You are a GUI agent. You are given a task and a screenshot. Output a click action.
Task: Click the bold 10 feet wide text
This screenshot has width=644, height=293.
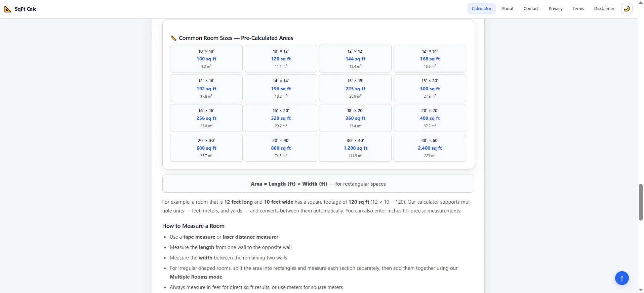279,202
